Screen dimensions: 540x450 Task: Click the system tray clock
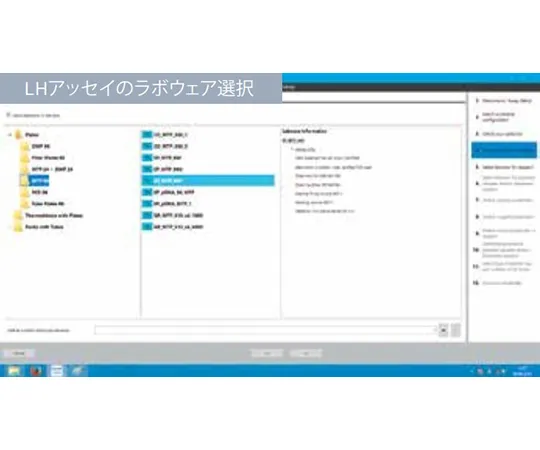[x=522, y=371]
